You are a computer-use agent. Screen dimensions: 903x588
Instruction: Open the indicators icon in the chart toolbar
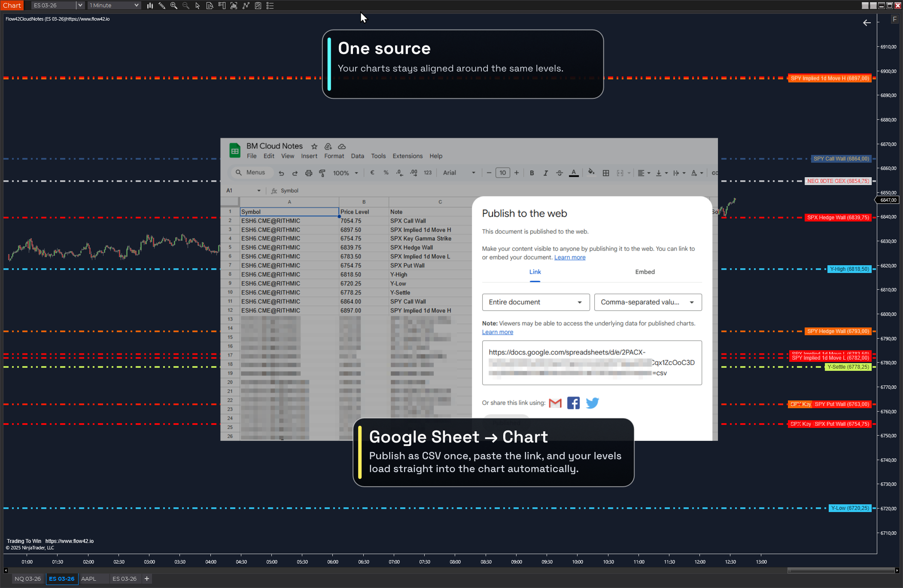(x=234, y=6)
